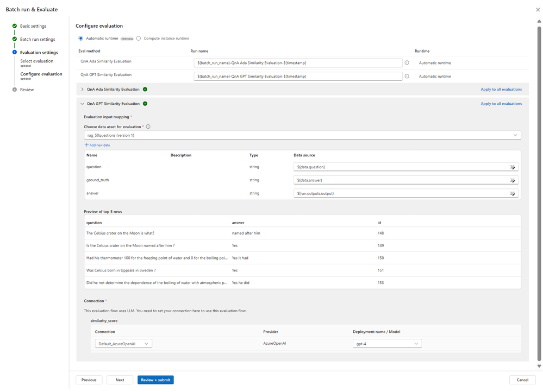
Task: Open data picker icon for answer mapping
Action: click(x=512, y=193)
